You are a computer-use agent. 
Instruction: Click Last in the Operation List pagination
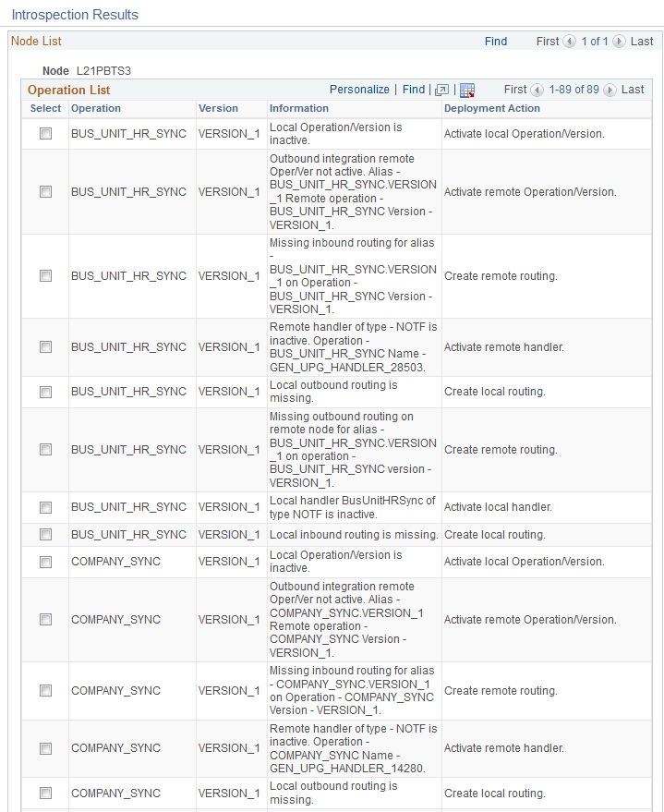(x=633, y=90)
